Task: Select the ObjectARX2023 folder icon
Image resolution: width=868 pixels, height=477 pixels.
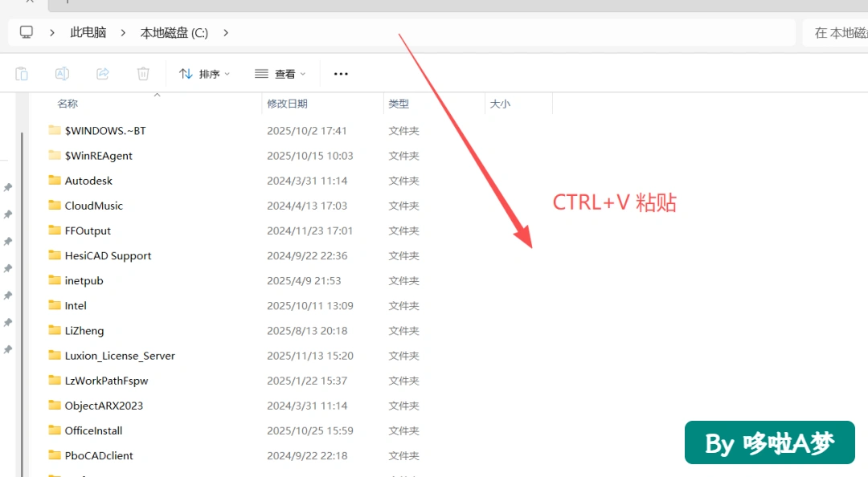Action: (55, 405)
